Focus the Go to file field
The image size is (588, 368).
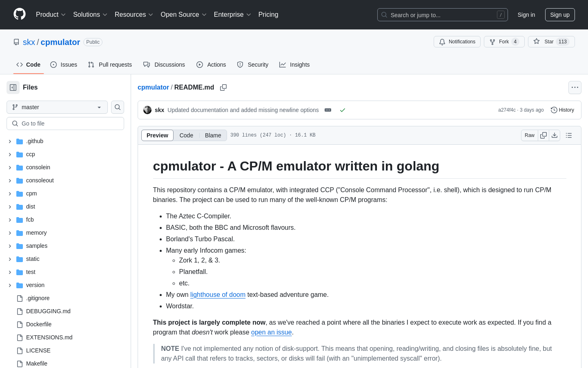pyautogui.click(x=65, y=123)
